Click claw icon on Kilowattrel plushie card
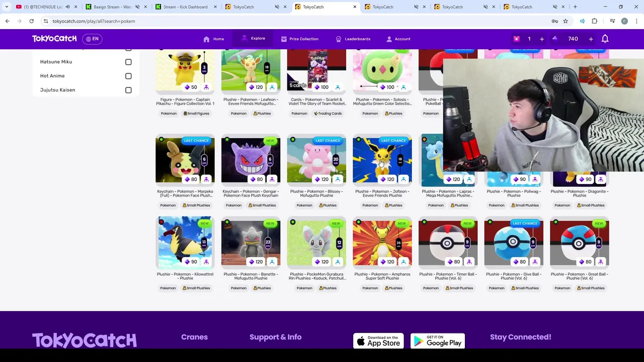The width and height of the screenshot is (644, 362). (x=206, y=261)
